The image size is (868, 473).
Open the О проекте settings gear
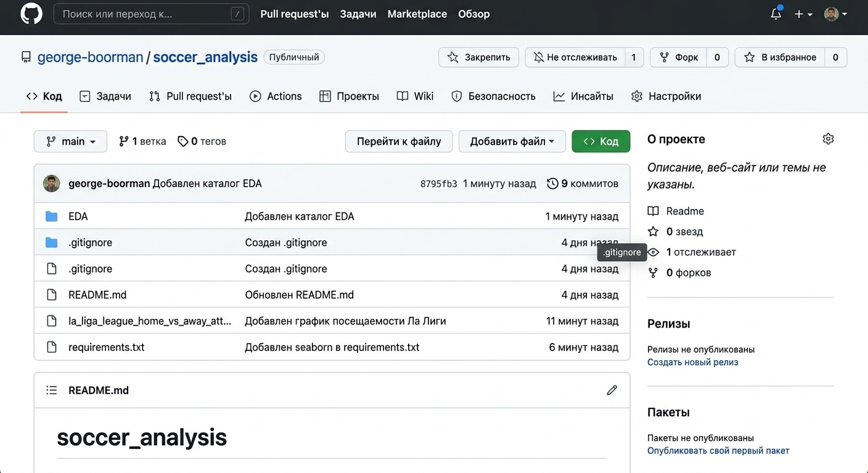click(828, 139)
